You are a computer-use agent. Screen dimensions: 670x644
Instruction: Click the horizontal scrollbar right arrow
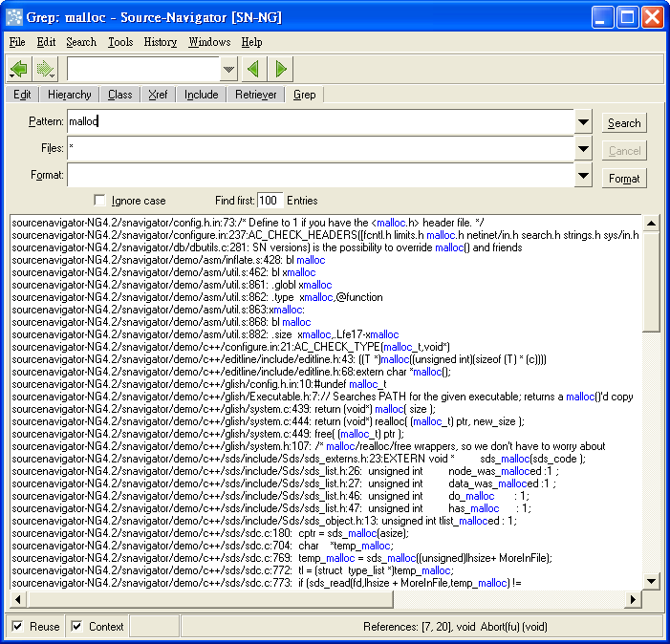tap(632, 599)
